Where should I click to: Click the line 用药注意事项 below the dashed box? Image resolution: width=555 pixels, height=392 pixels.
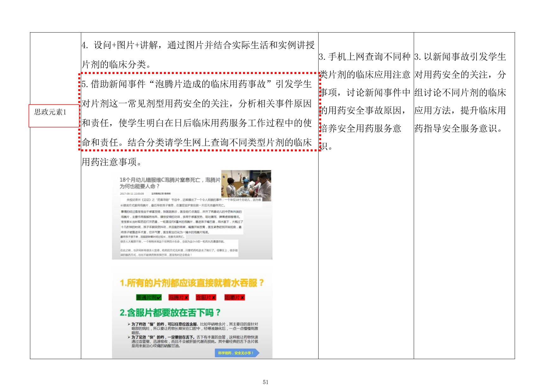pyautogui.click(x=112, y=162)
